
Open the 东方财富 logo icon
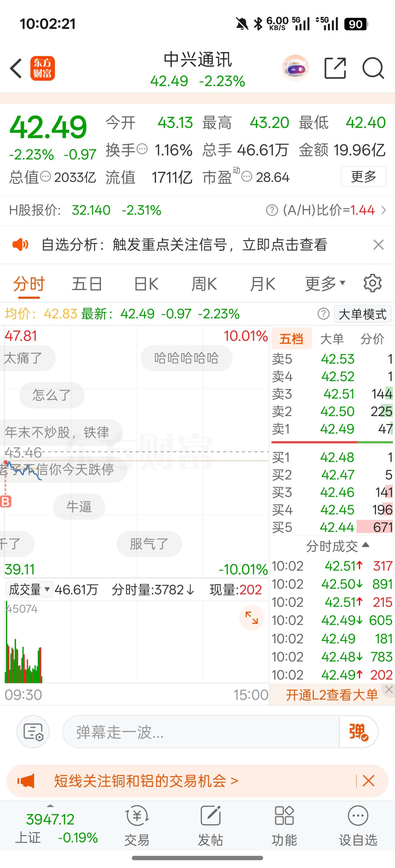(42, 68)
